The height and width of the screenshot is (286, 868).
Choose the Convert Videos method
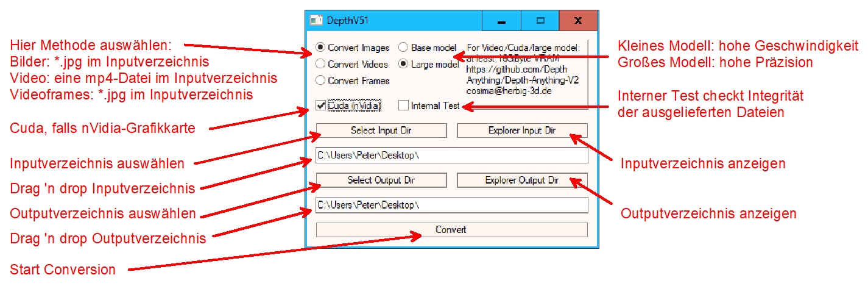[x=320, y=64]
